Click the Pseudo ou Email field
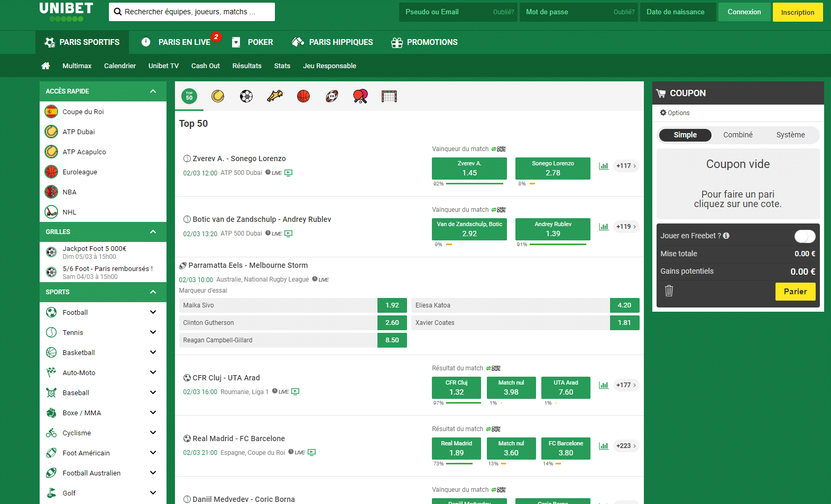 click(459, 12)
